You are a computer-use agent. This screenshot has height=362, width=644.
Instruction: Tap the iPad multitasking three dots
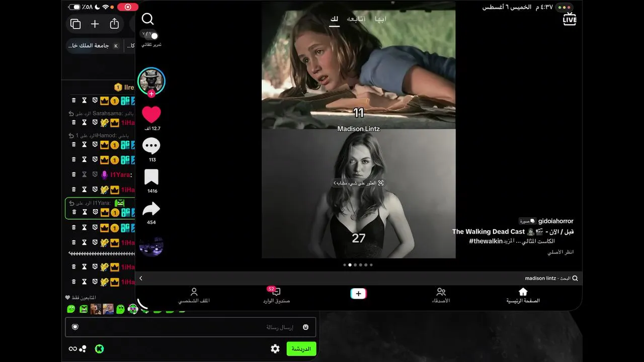click(x=565, y=8)
